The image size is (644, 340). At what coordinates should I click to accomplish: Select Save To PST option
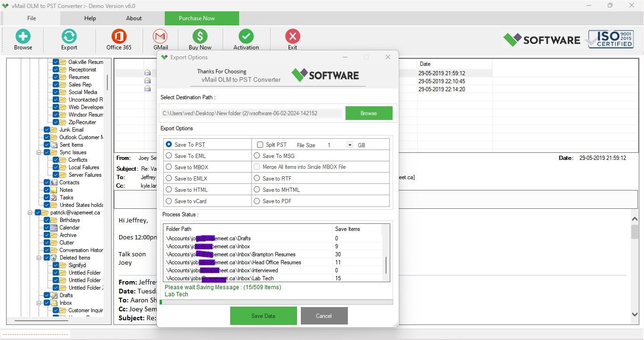point(169,144)
